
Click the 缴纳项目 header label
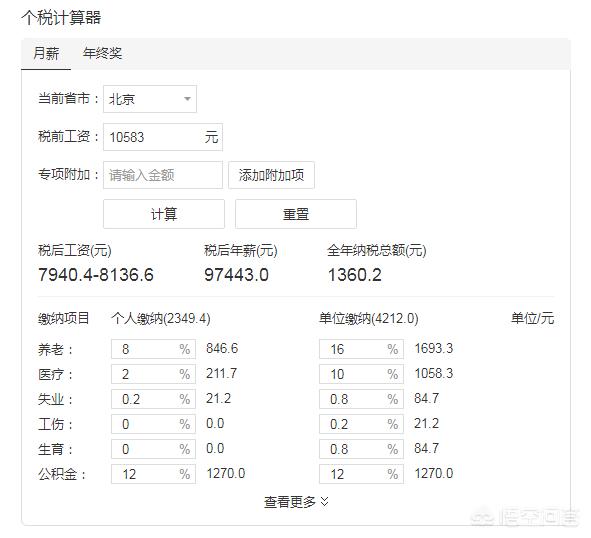tap(63, 319)
